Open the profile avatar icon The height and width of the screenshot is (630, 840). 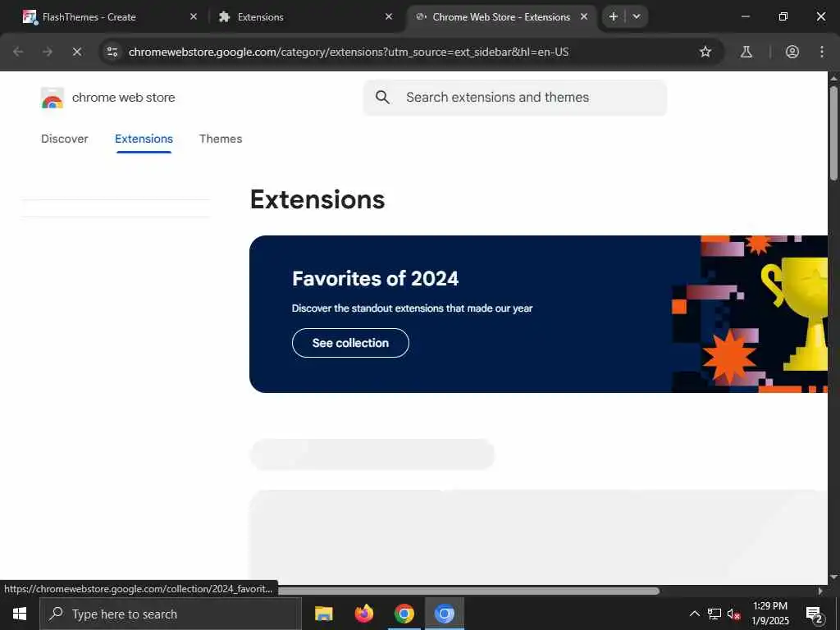(x=792, y=52)
